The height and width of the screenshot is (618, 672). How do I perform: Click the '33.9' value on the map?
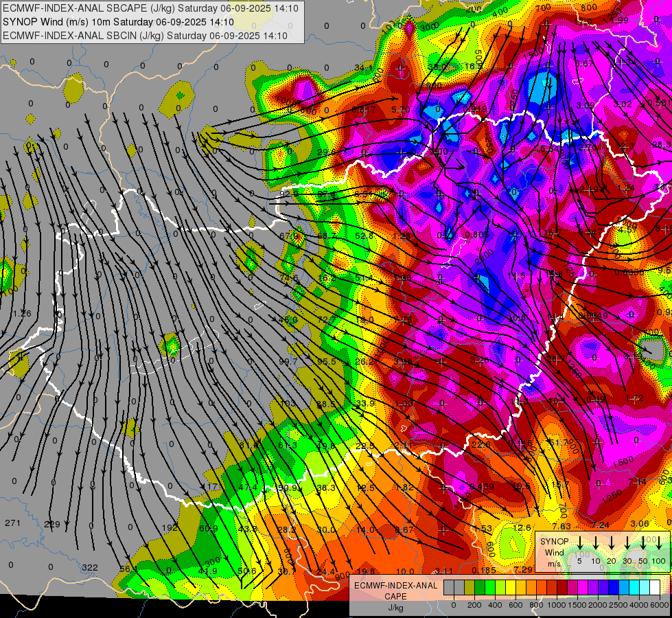coord(365,403)
